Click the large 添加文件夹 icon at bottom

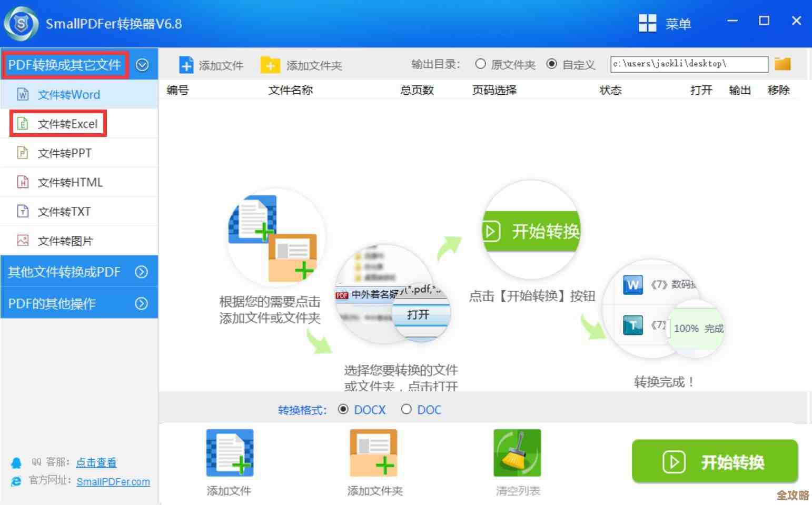click(373, 453)
